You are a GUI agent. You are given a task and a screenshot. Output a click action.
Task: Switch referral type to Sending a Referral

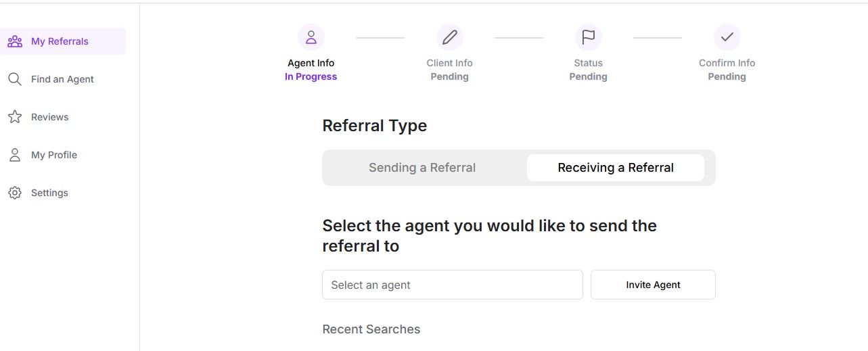click(422, 168)
